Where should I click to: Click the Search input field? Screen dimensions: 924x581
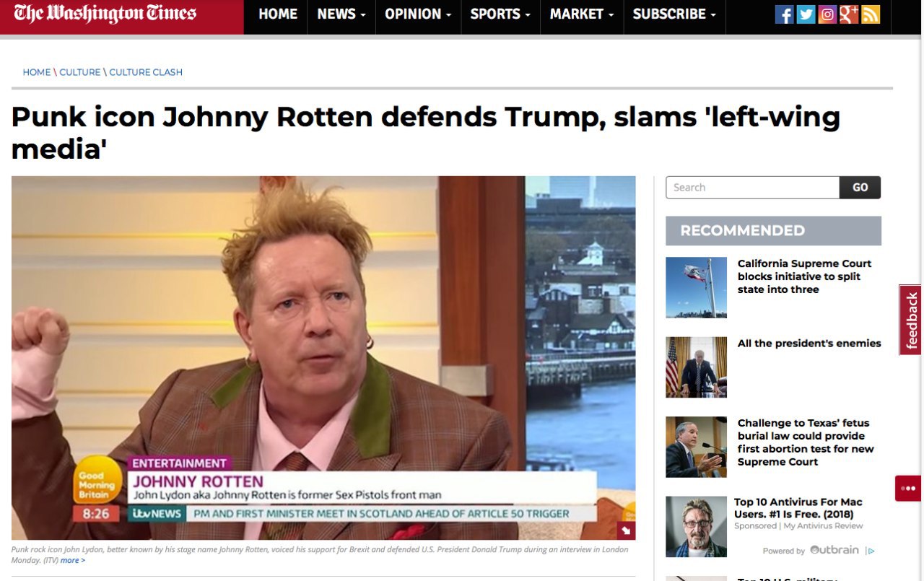click(752, 188)
